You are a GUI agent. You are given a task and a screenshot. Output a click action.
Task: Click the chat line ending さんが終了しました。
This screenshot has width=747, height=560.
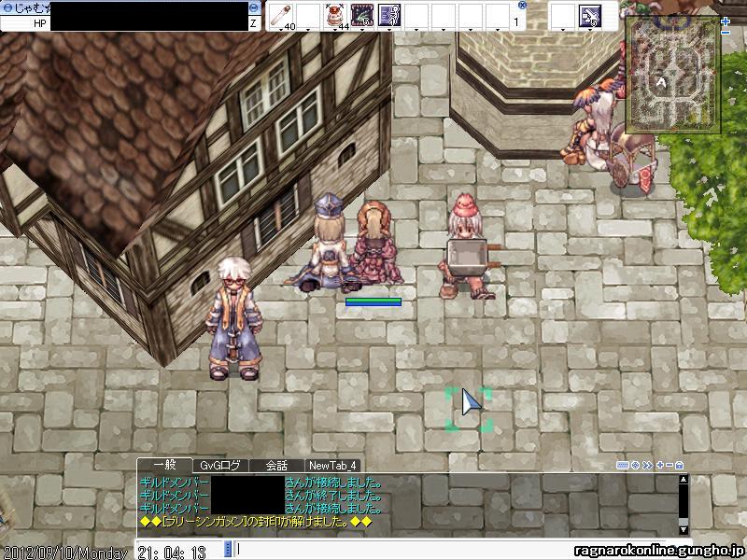pyautogui.click(x=261, y=496)
